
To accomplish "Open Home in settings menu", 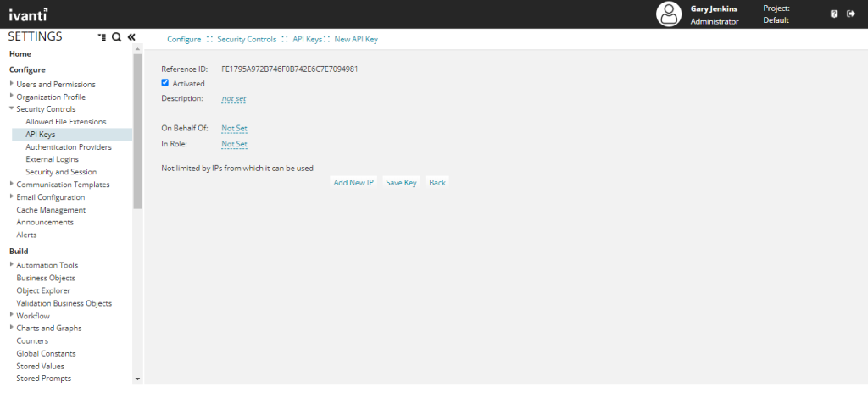I will (x=20, y=53).
